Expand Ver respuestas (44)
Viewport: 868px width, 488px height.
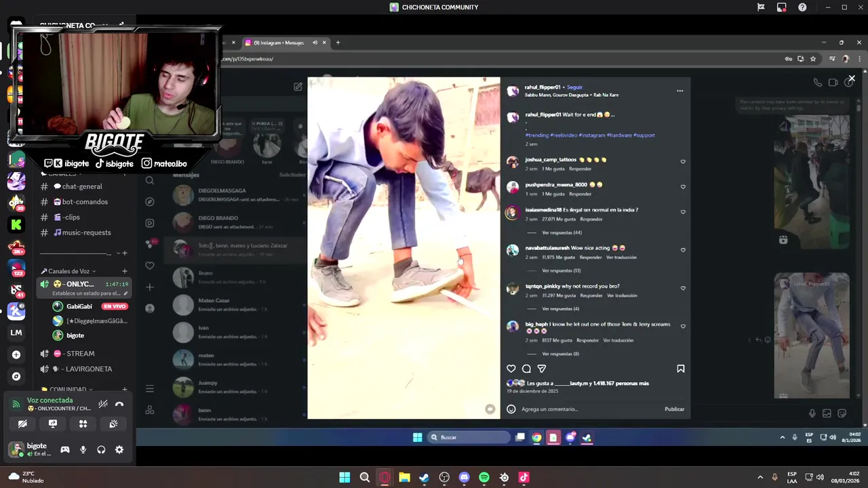point(561,232)
